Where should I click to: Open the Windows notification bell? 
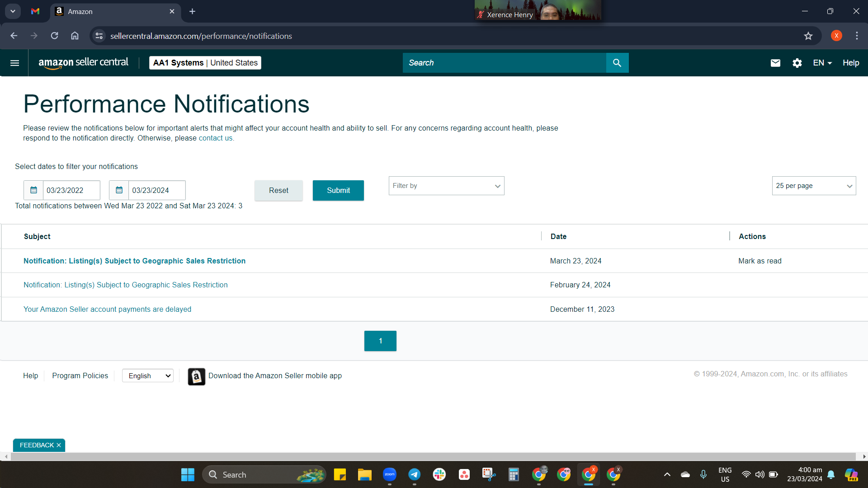click(x=831, y=474)
